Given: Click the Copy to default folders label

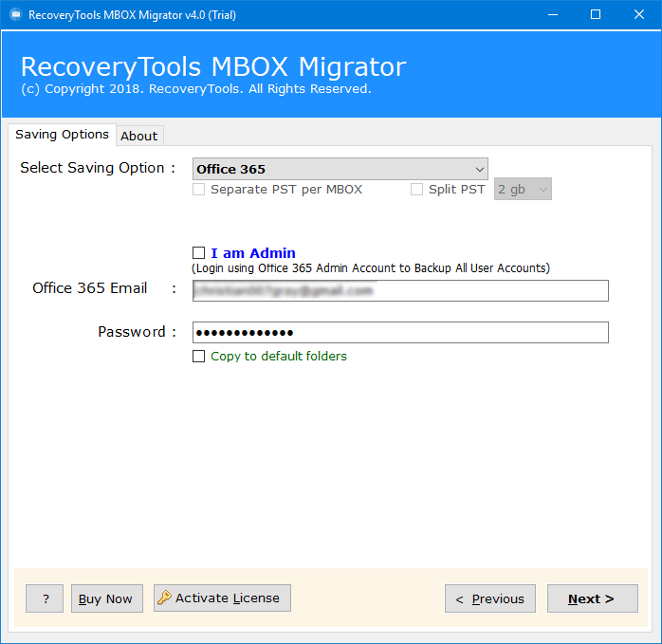Looking at the screenshot, I should [x=279, y=357].
